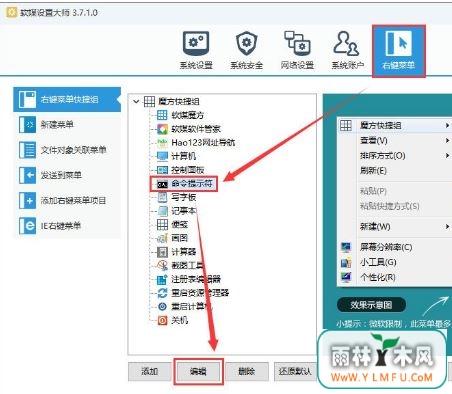Image resolution: width=452 pixels, height=394 pixels.
Task: Click the 计算机 monitor icon in tree
Action: [x=162, y=156]
